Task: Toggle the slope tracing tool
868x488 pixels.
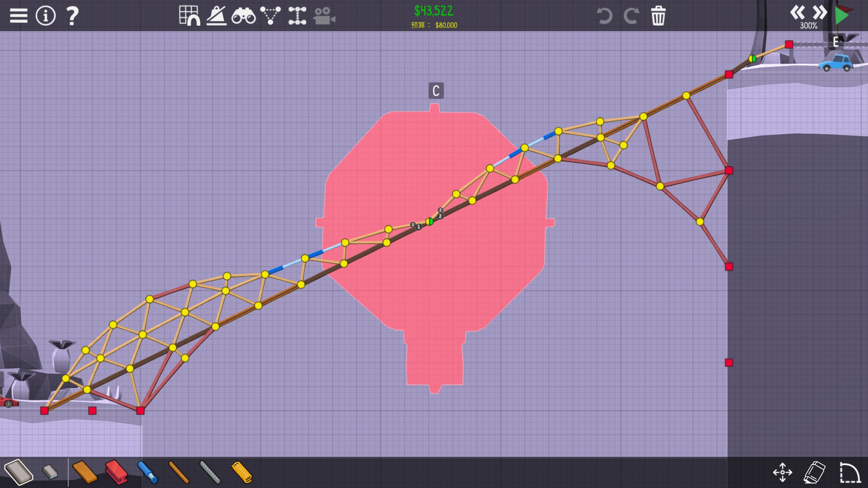Action: coord(217,16)
